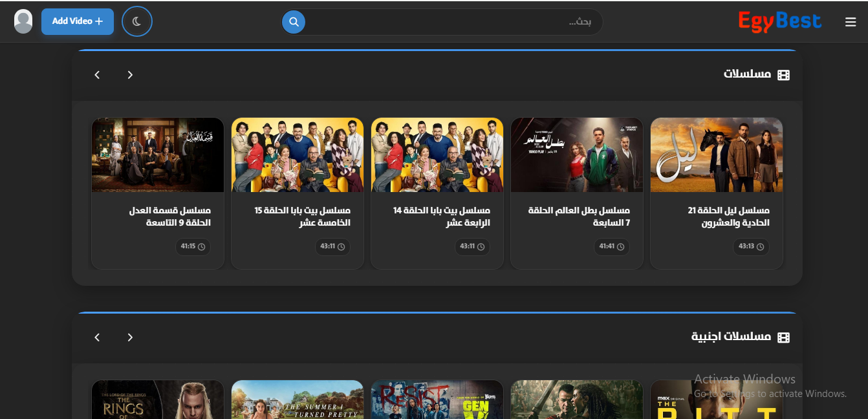Viewport: 868px width, 419px height.
Task: Open مسلسل قسمة العدل الحلقة 9 thumbnail
Action: point(158,155)
